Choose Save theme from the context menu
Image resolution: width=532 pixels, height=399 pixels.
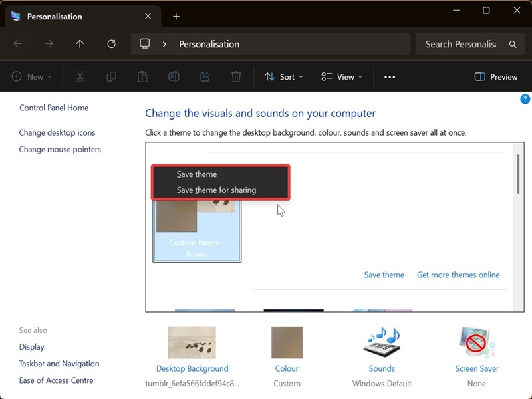coord(221,174)
